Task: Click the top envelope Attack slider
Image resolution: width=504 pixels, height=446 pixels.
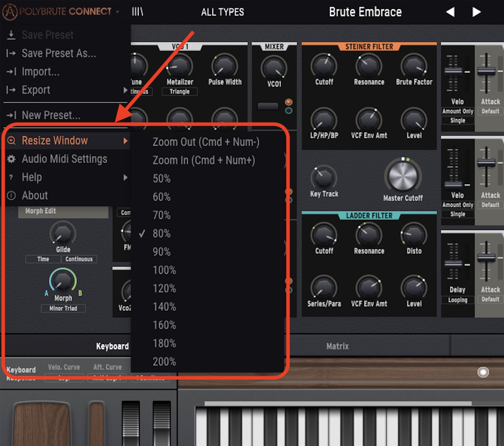Action: 486,71
